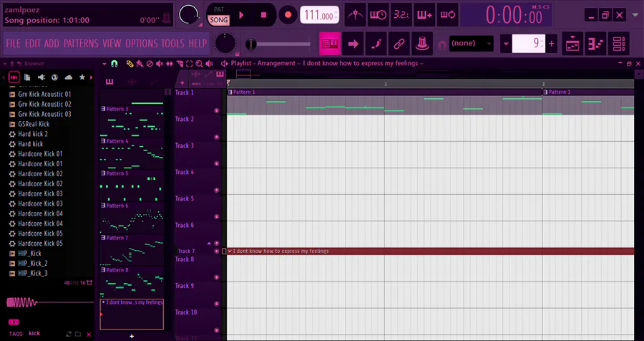
Task: Open the Playlist view icon
Action: coord(572,43)
